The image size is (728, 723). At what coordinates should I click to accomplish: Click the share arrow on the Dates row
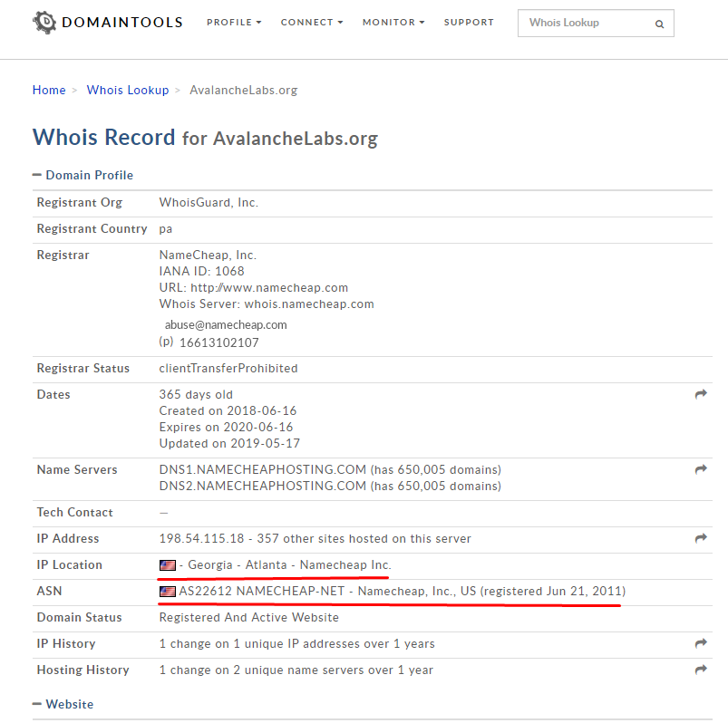point(699,394)
